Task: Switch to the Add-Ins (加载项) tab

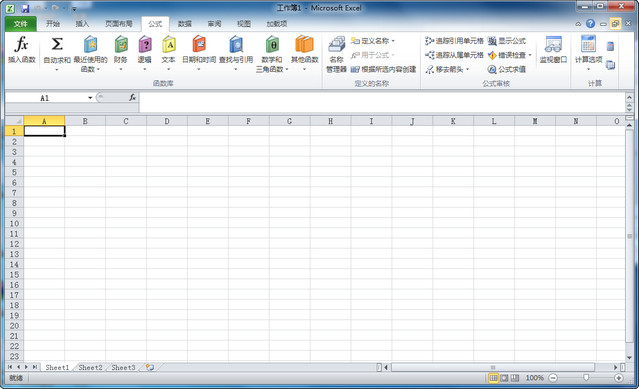Action: 277,24
